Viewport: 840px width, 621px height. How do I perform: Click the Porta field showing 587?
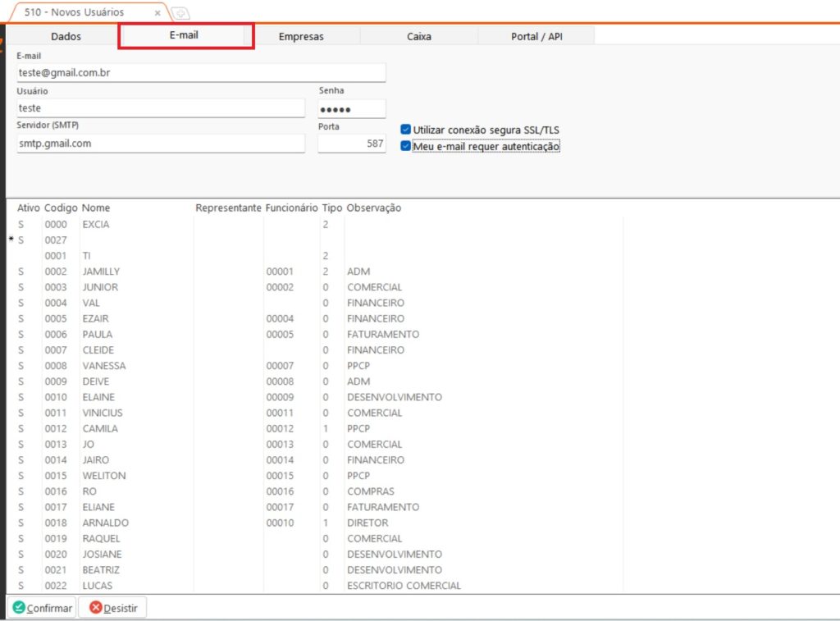tap(351, 144)
